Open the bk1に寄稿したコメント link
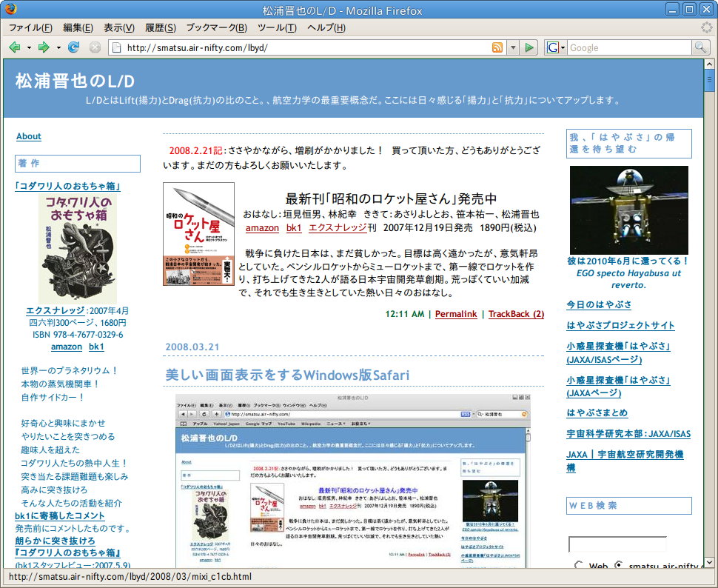The image size is (718, 588). pyautogui.click(x=59, y=515)
